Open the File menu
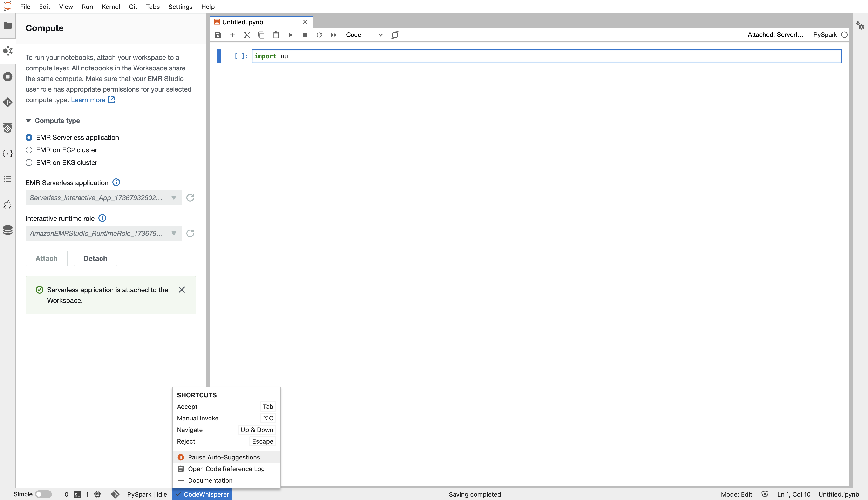This screenshot has width=868, height=500. 25,7
